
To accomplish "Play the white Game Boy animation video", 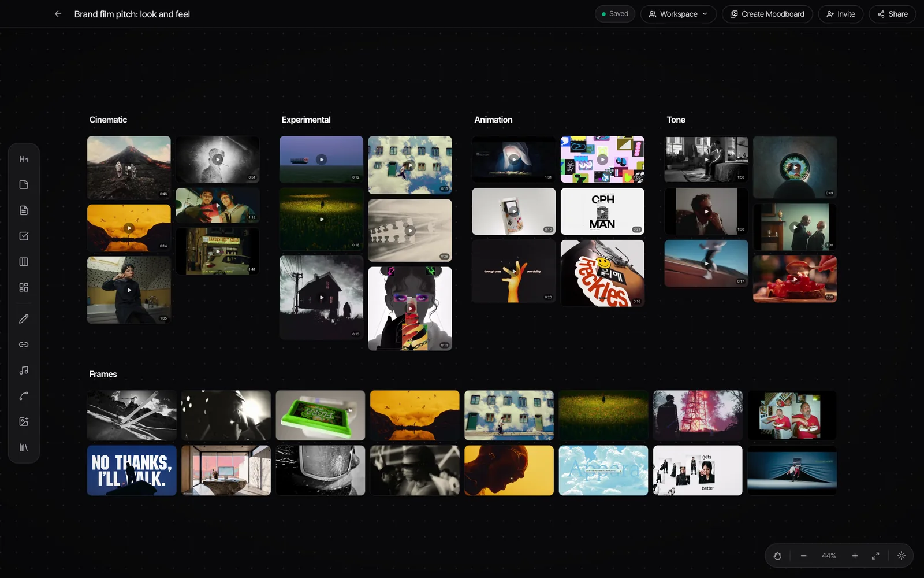I will tap(514, 211).
